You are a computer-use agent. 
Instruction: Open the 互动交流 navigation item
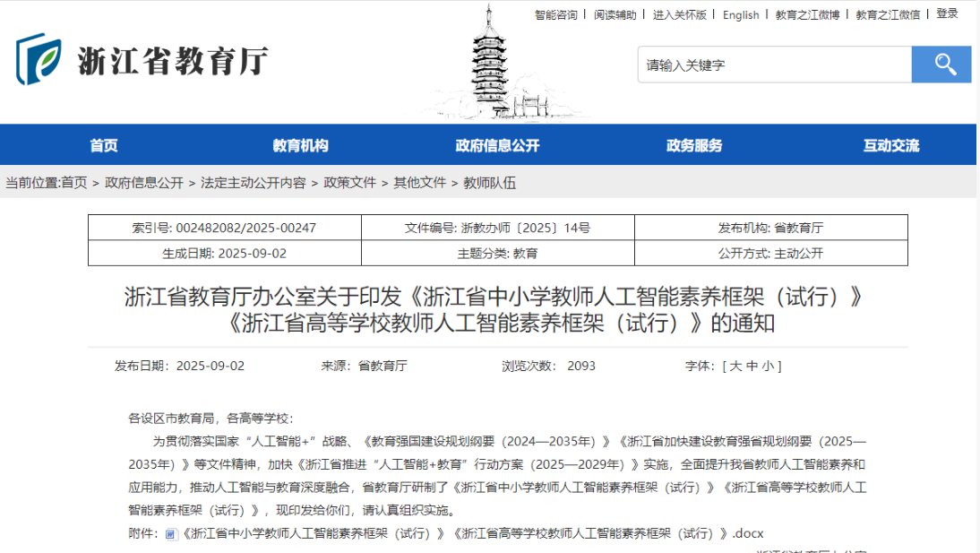[890, 145]
